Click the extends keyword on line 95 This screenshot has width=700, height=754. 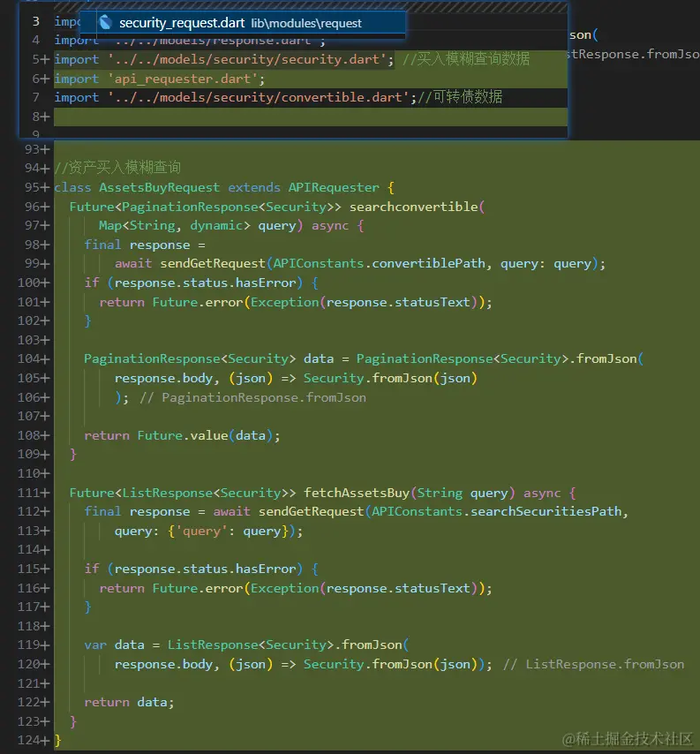(254, 187)
